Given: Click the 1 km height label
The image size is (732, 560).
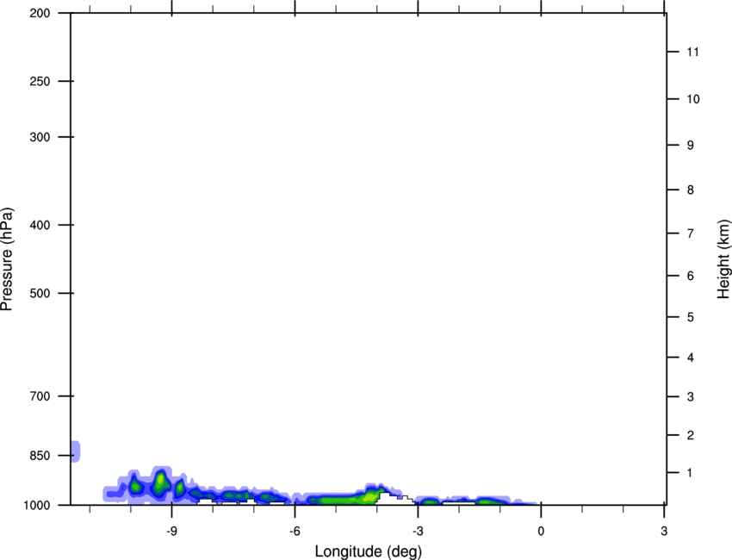Looking at the screenshot, I should 691,473.
